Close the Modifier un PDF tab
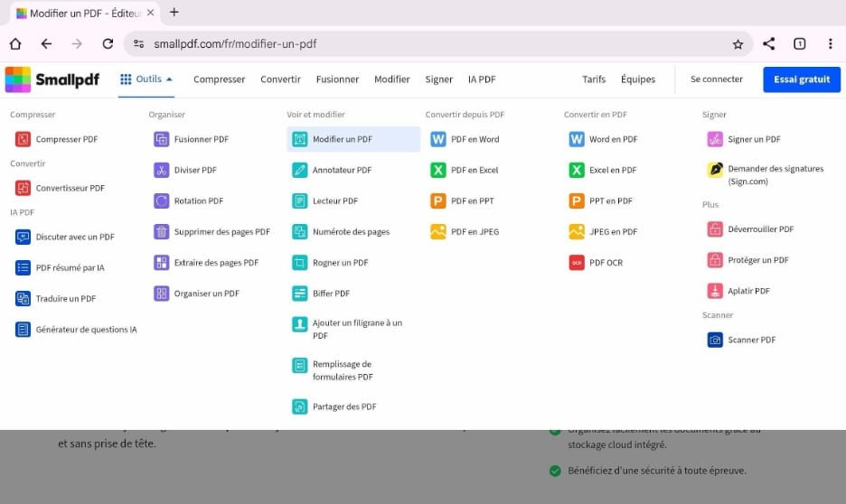Image resolution: width=846 pixels, height=504 pixels. (x=151, y=13)
